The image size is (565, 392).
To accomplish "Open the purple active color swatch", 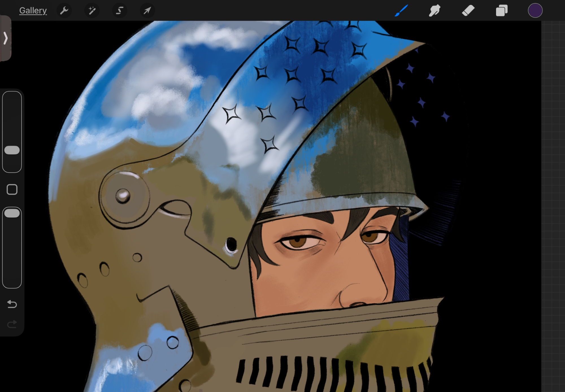I will (535, 11).
